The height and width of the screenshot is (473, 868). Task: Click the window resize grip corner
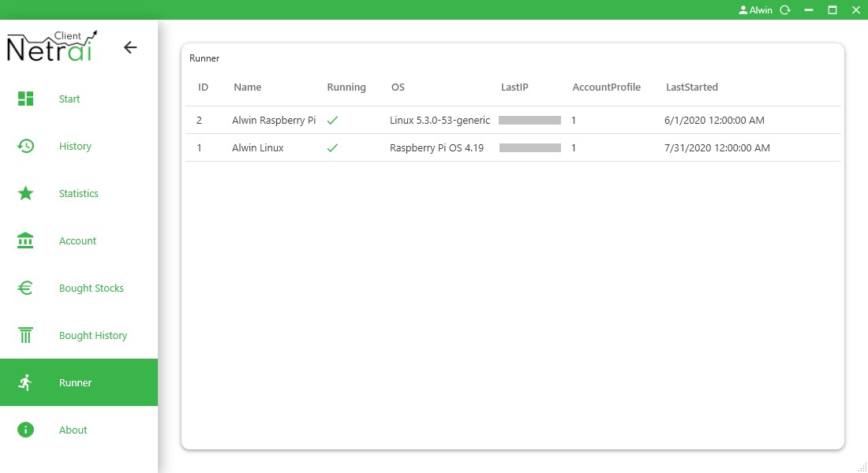[862, 467]
